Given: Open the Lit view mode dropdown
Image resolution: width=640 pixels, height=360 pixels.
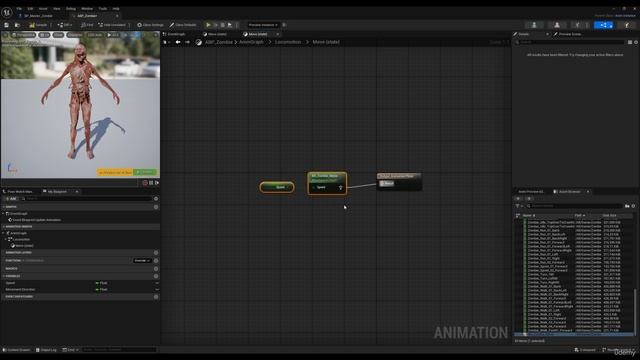Looking at the screenshot, I should tap(44, 35).
